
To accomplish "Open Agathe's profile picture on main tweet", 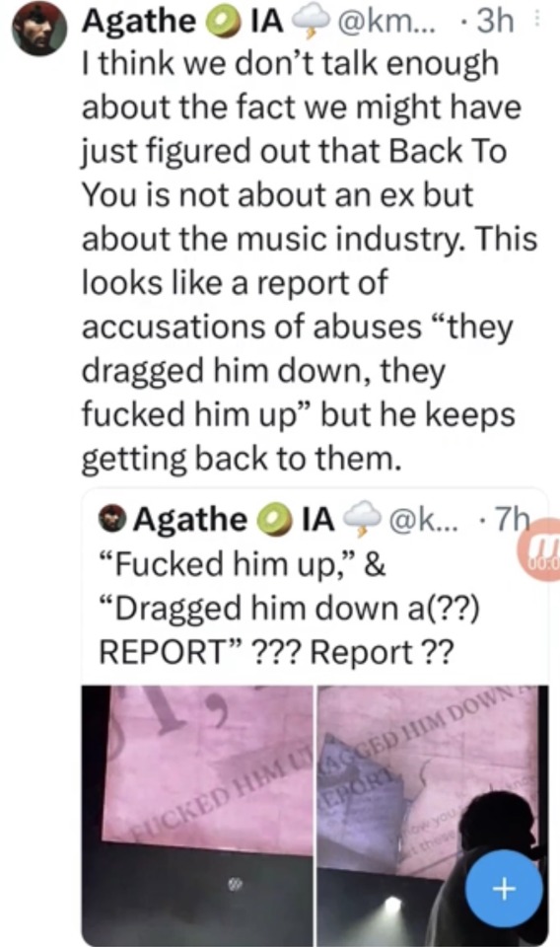I will [39, 28].
